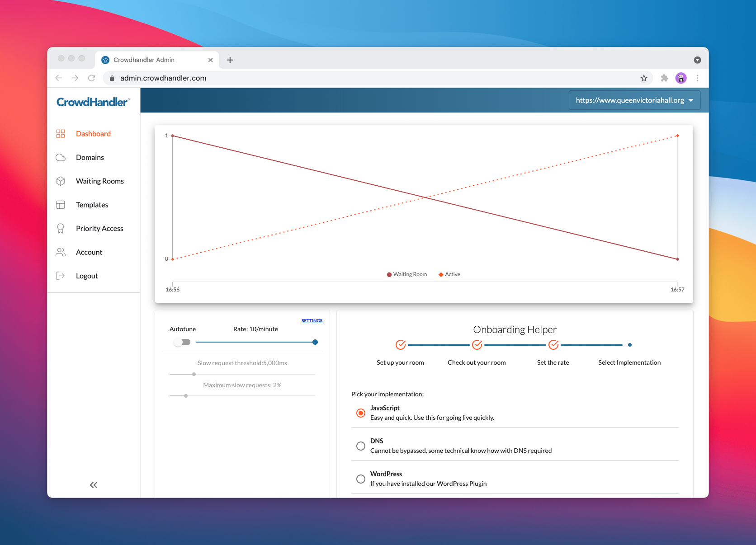This screenshot has width=756, height=545.
Task: Click the Domains cloud icon
Action: 61,157
